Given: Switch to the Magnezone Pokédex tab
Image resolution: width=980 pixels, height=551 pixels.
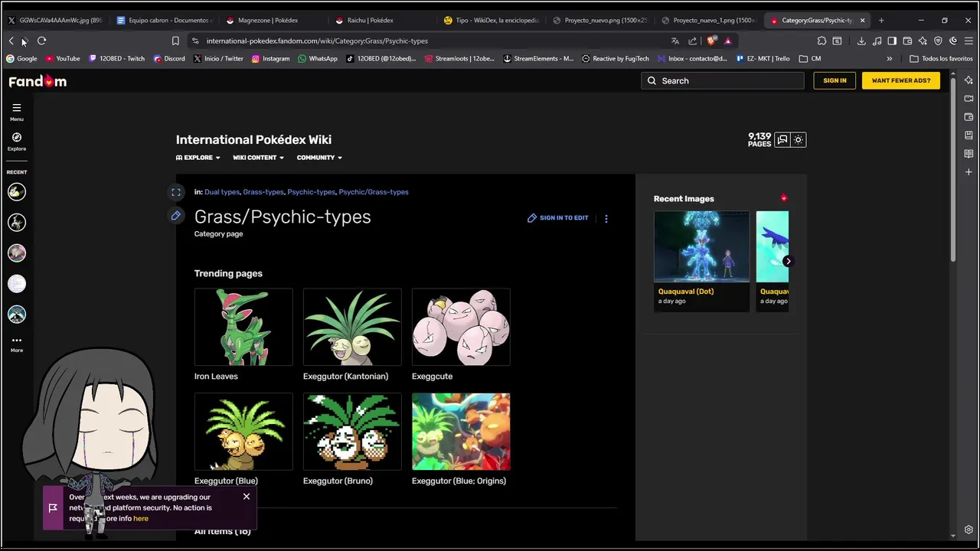Looking at the screenshot, I should pos(267,21).
